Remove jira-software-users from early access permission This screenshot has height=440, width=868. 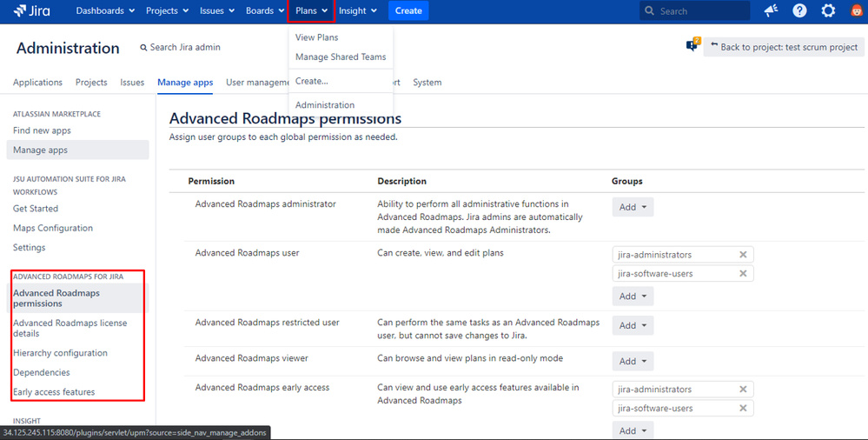[743, 409]
